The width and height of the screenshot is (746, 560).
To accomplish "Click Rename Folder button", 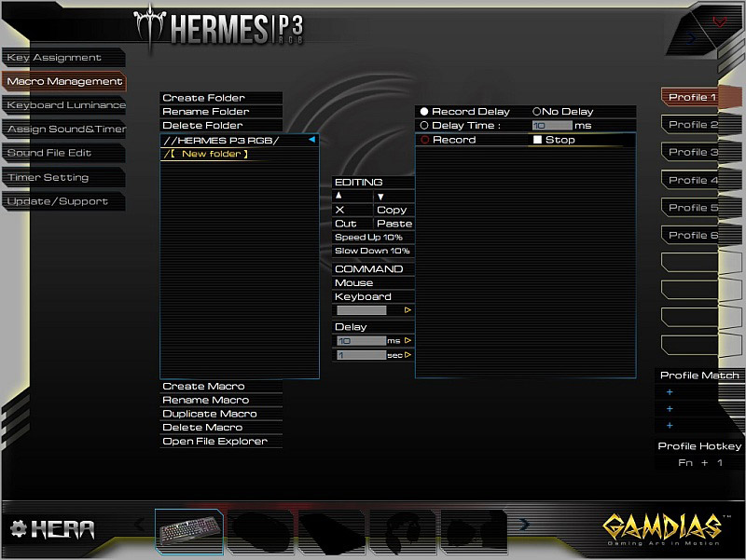I will tap(221, 111).
